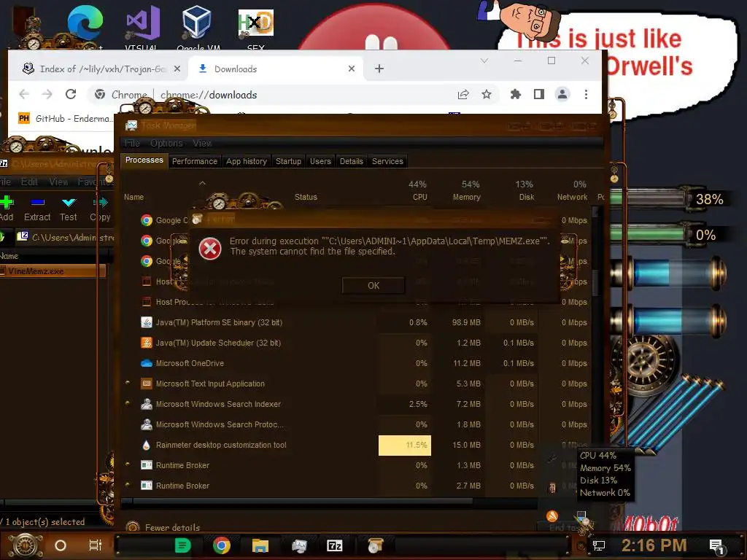
Task: Click Chrome's reload page button
Action: coord(71,94)
